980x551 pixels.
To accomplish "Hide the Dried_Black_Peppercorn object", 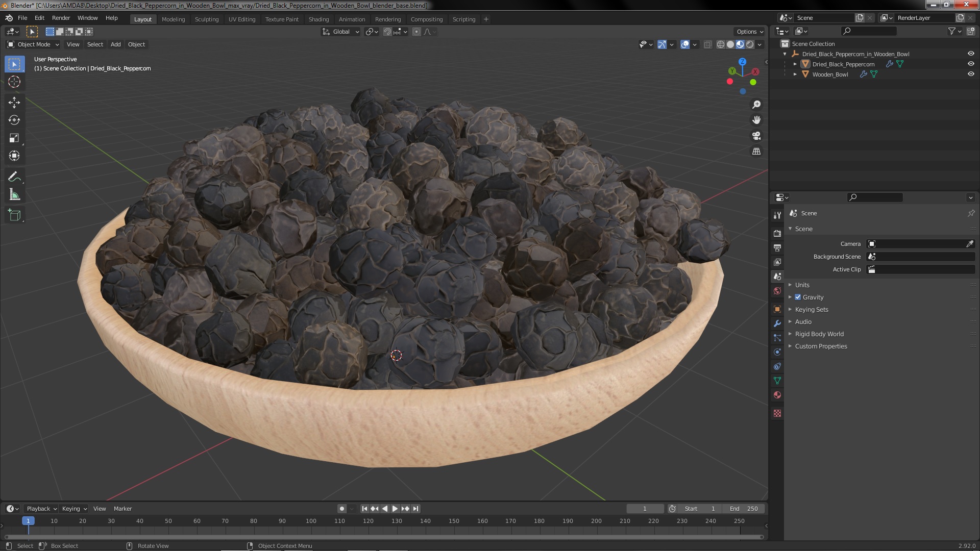I will 970,64.
